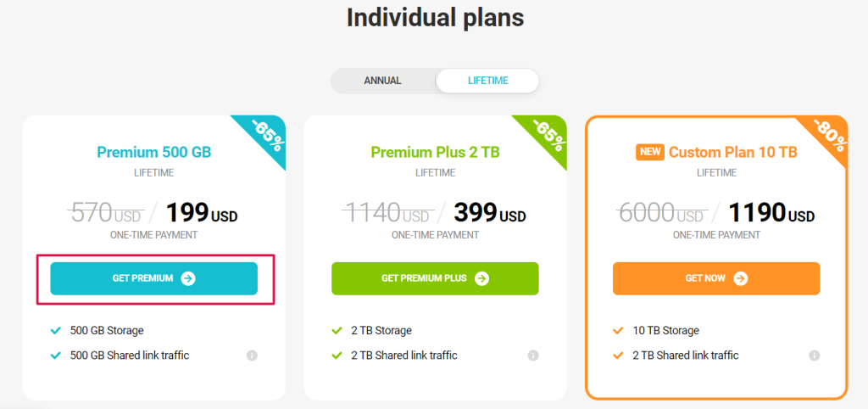Click blue checkmark beside 500 GB Storage
The height and width of the screenshot is (409, 868).
tap(55, 331)
